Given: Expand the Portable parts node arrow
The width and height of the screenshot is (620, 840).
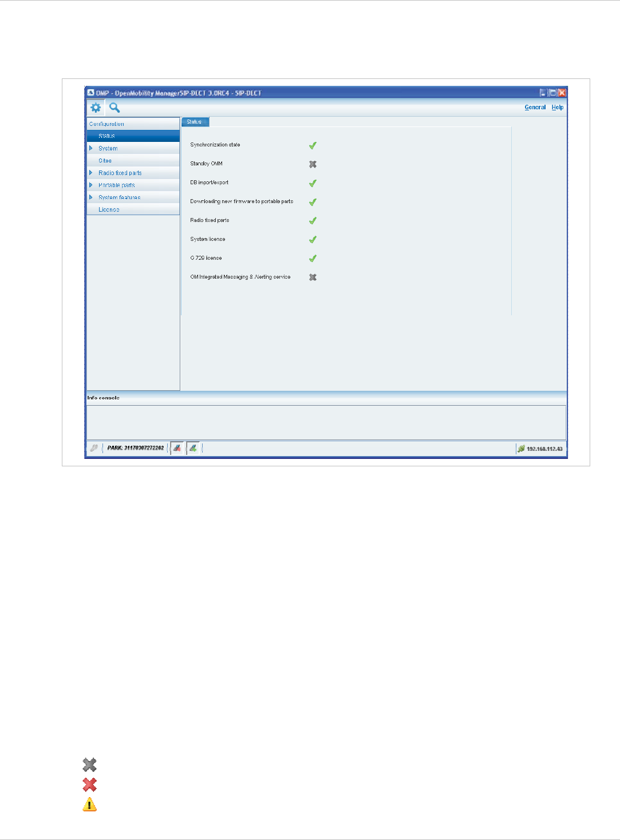Looking at the screenshot, I should [x=90, y=185].
